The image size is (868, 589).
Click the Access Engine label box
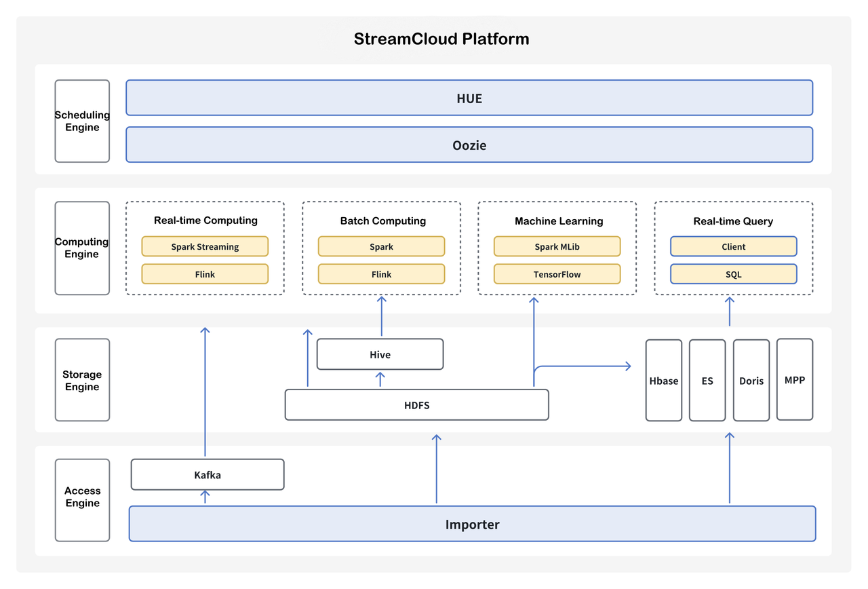click(82, 500)
